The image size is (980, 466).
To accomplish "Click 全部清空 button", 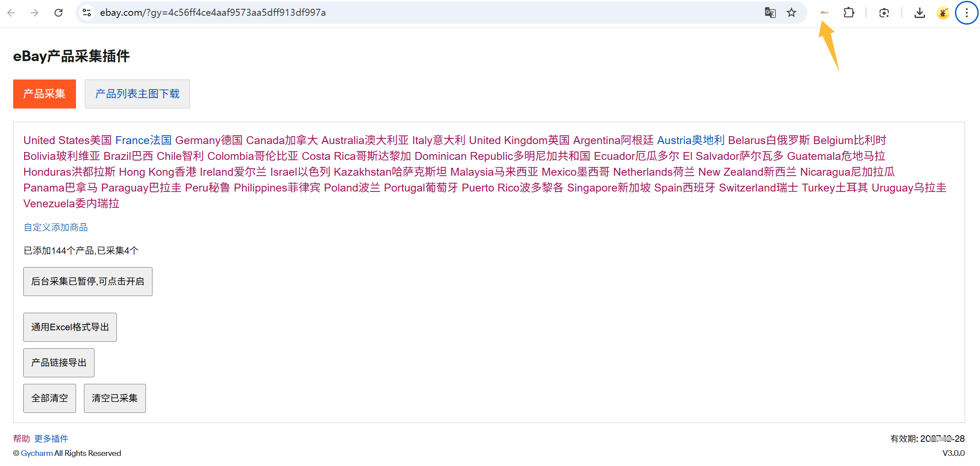I will click(50, 398).
